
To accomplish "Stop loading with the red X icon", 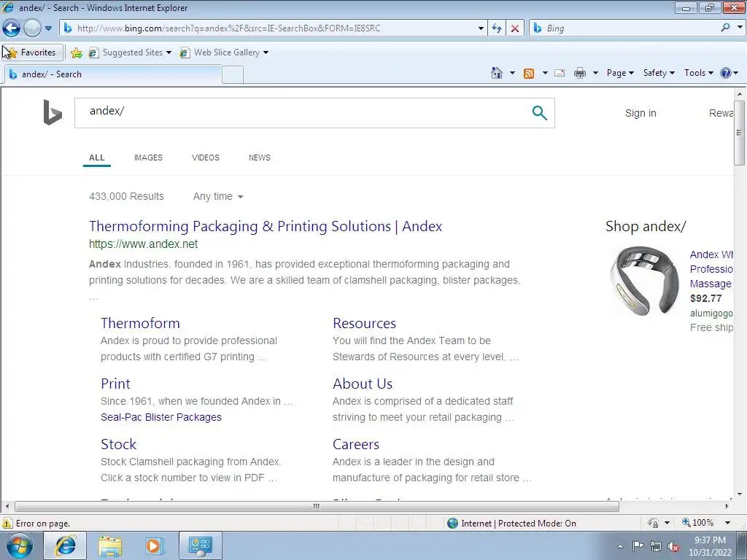I will 515,28.
